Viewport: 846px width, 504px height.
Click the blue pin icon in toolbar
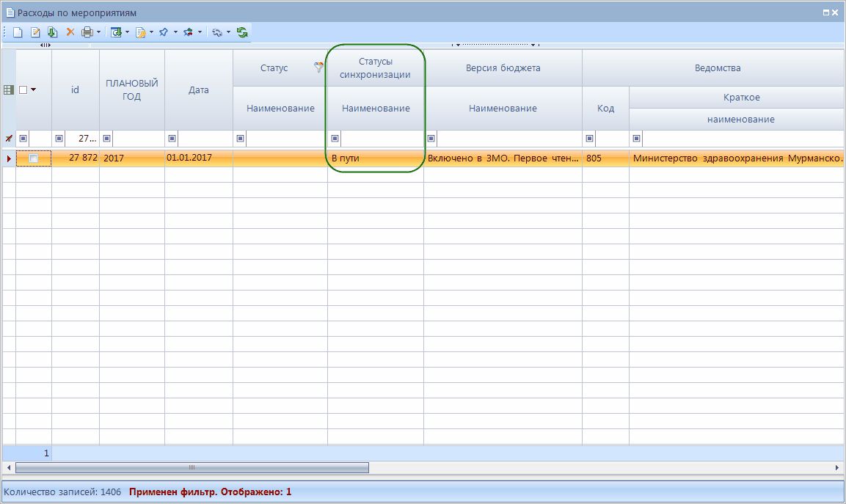(x=164, y=32)
